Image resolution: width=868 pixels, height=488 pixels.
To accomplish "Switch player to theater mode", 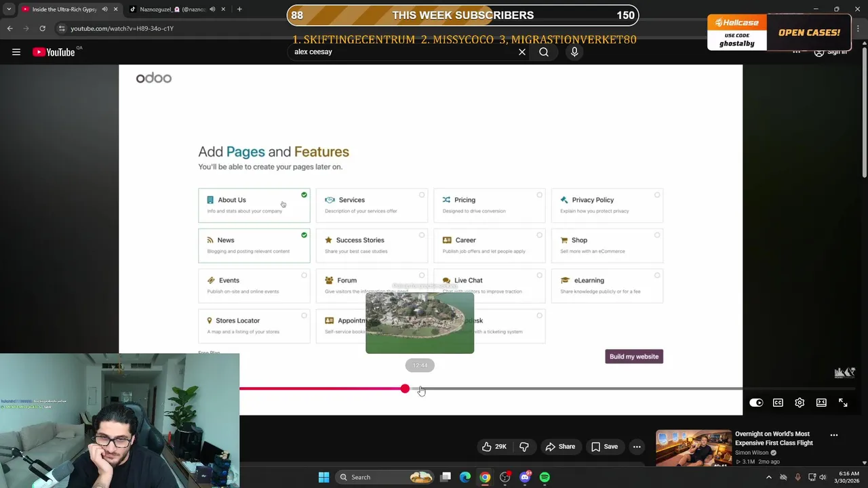I will click(821, 403).
